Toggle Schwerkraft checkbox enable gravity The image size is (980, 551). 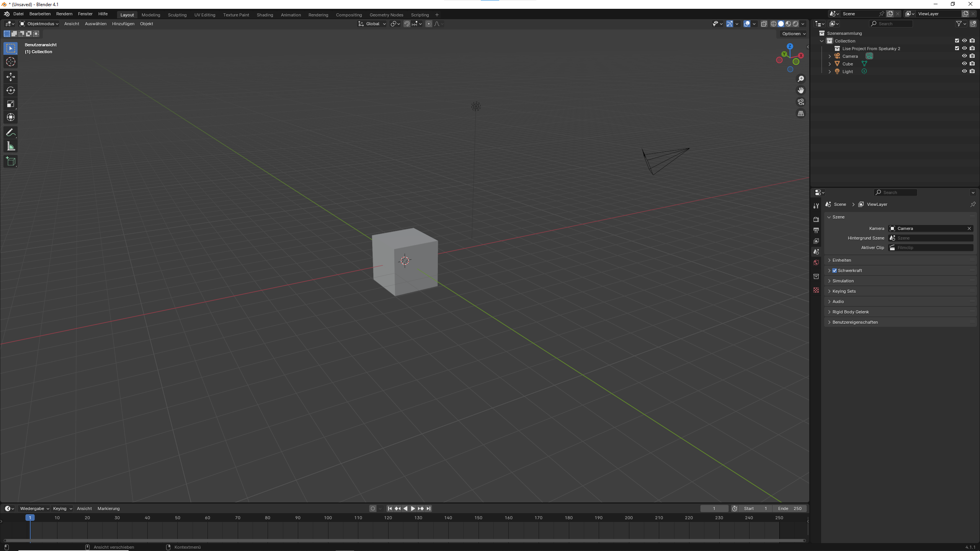(835, 270)
